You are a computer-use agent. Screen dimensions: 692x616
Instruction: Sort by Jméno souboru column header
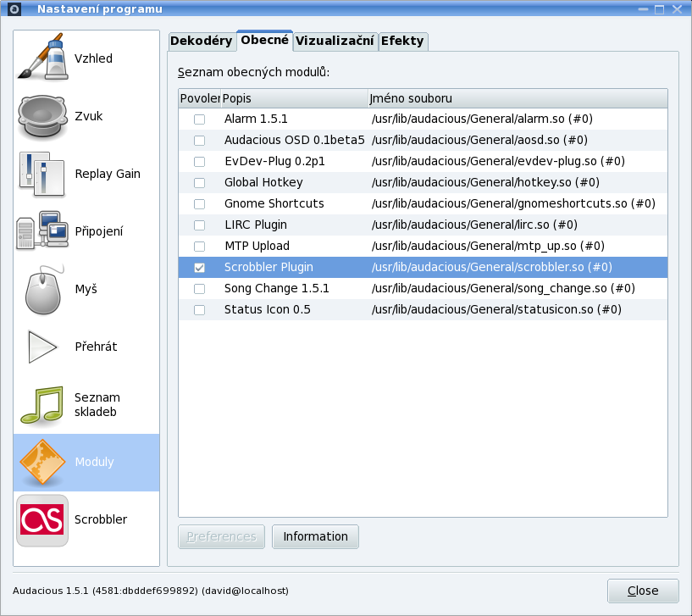(518, 98)
